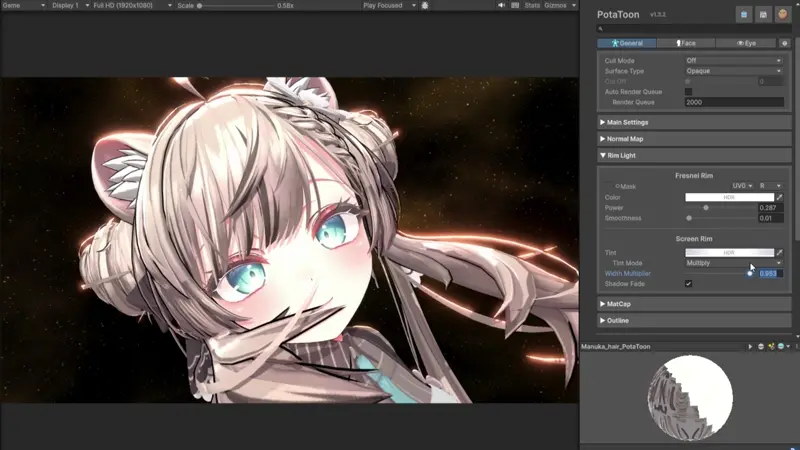The width and height of the screenshot is (800, 450).
Task: Click the Fresnel Rim Power slider handle
Action: point(706,208)
